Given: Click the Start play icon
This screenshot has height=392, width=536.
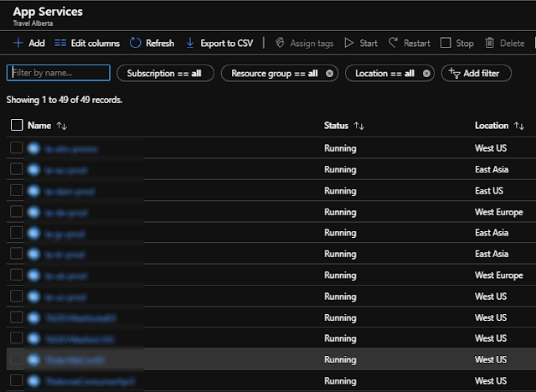Looking at the screenshot, I should point(348,43).
